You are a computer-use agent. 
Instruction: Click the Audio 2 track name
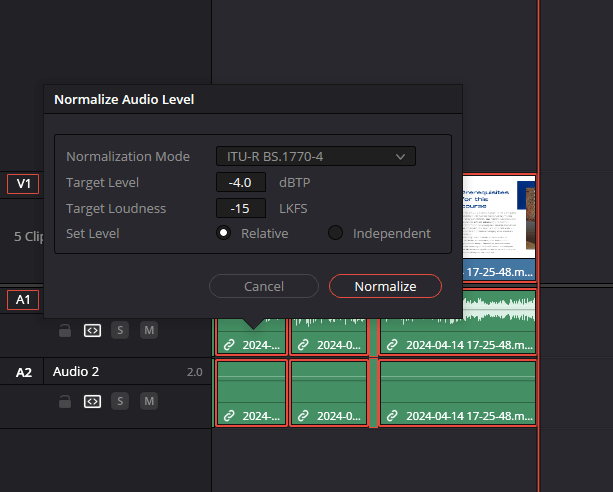click(x=76, y=372)
